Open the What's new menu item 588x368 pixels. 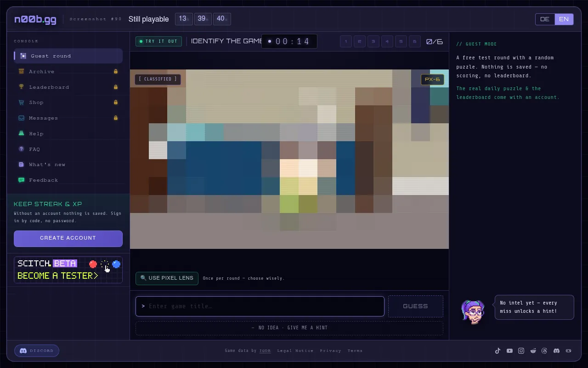[68, 164]
